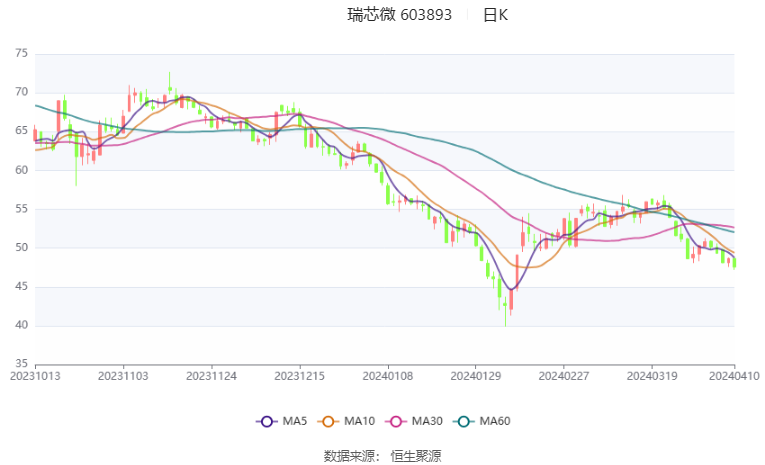
Task: Select the 20231013 date on the x-axis
Action: point(35,376)
